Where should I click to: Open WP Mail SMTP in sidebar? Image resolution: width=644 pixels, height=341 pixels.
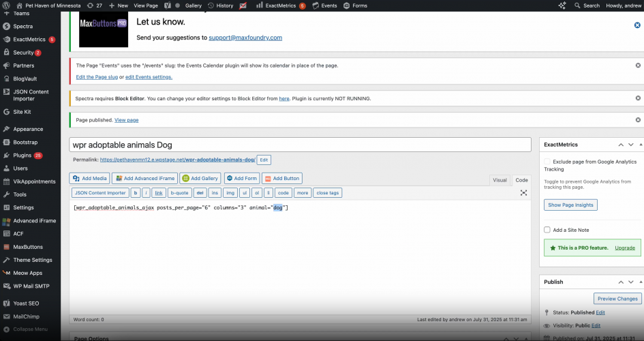point(31,286)
